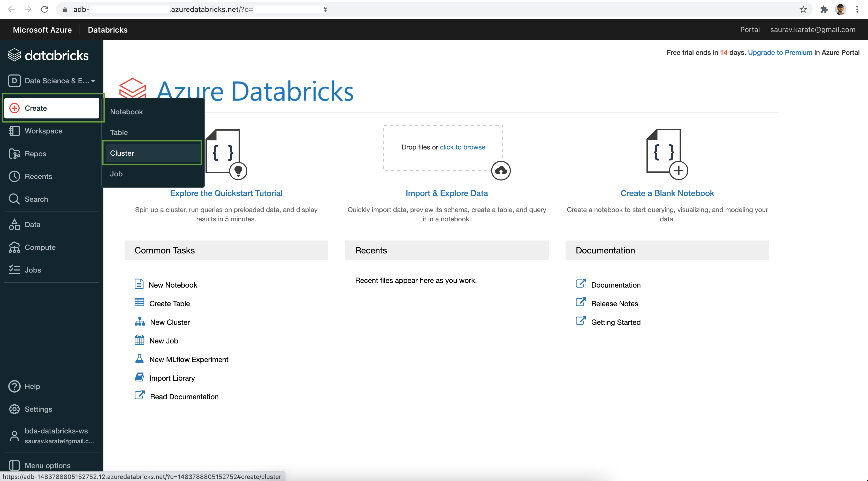Bookmark this page with star icon
The width and height of the screenshot is (868, 481).
803,9
